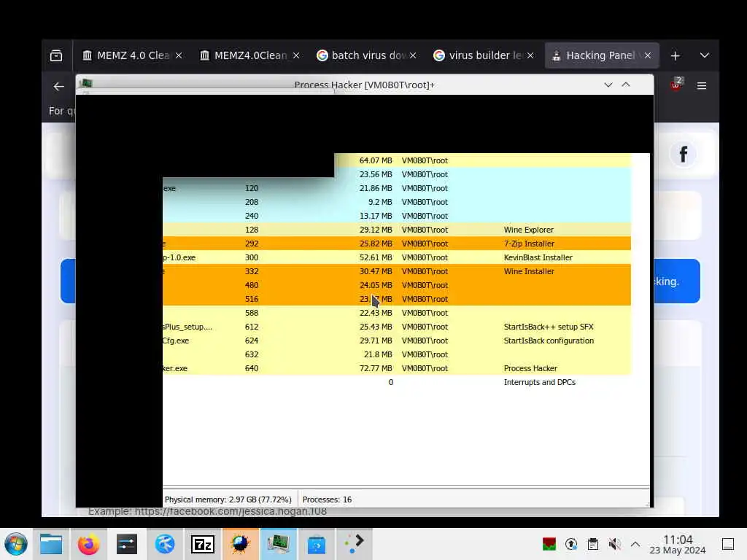
Task: Click the uBlock extension icon with badge
Action: coord(676,85)
